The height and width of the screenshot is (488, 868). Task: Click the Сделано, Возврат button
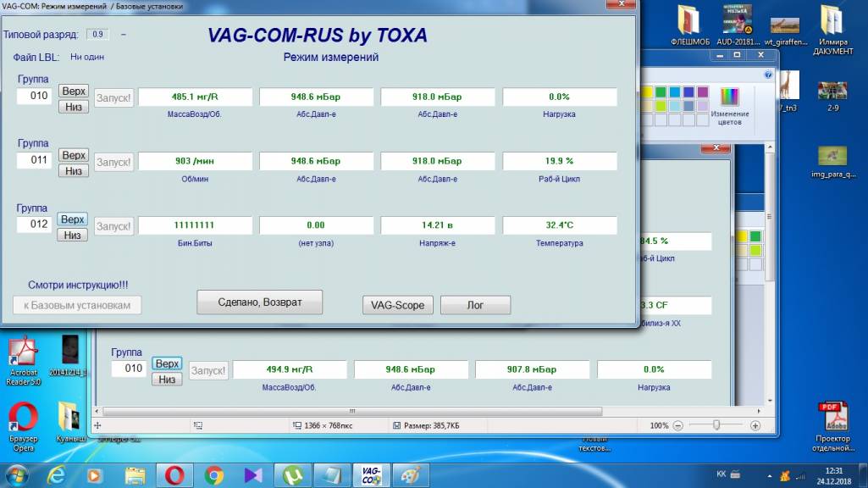(259, 302)
